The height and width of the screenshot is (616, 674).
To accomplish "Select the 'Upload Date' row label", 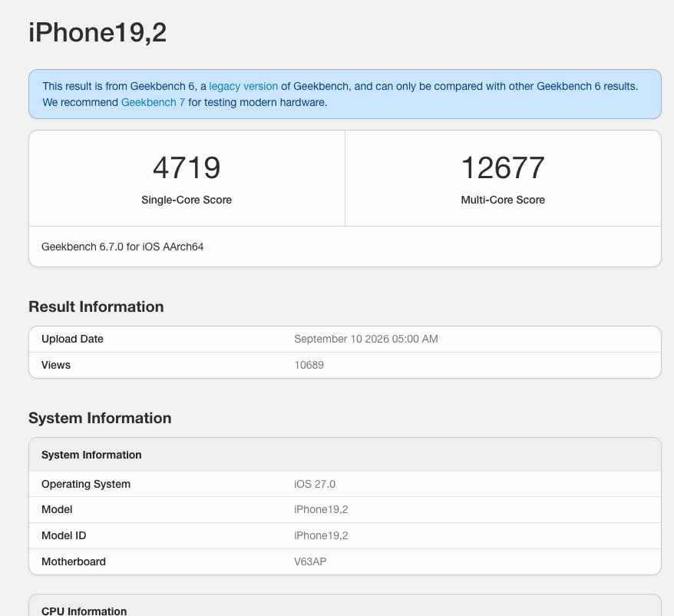I will tap(72, 339).
